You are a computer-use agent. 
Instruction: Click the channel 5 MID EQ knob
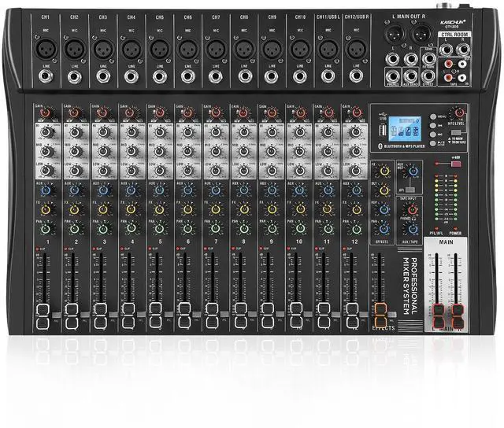(x=160, y=151)
